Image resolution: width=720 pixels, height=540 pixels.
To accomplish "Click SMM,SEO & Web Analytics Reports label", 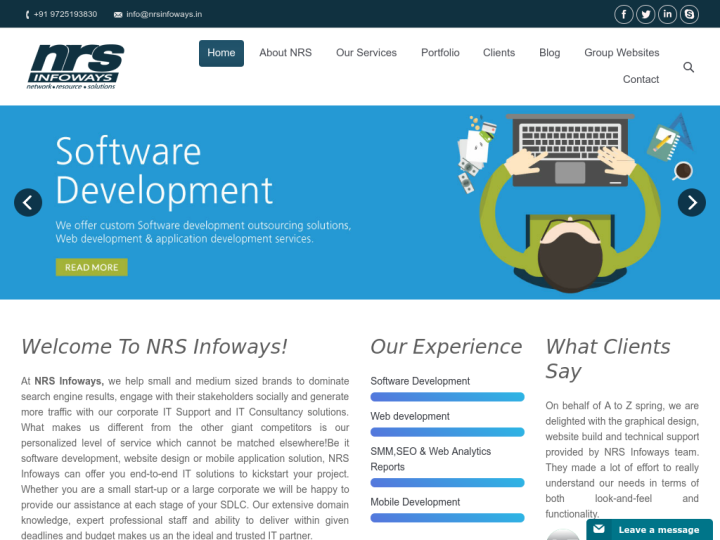I will pyautogui.click(x=431, y=459).
